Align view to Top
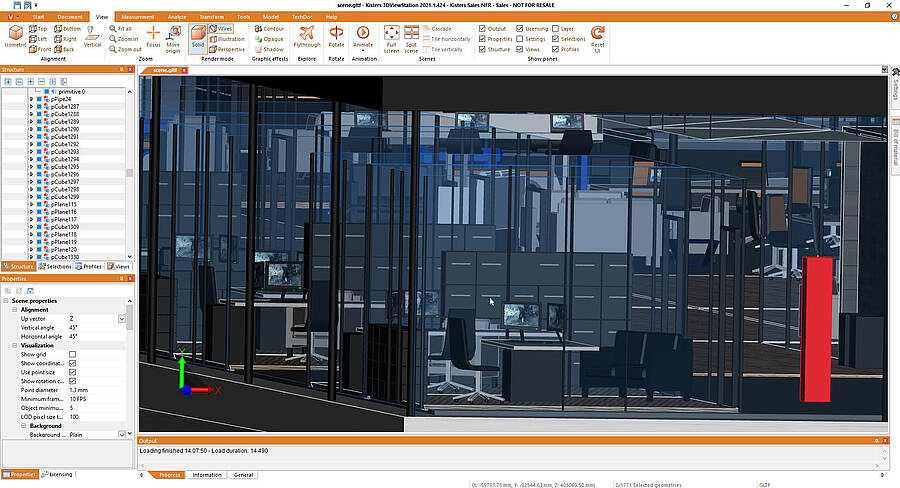The width and height of the screenshot is (900, 488). pyautogui.click(x=38, y=29)
